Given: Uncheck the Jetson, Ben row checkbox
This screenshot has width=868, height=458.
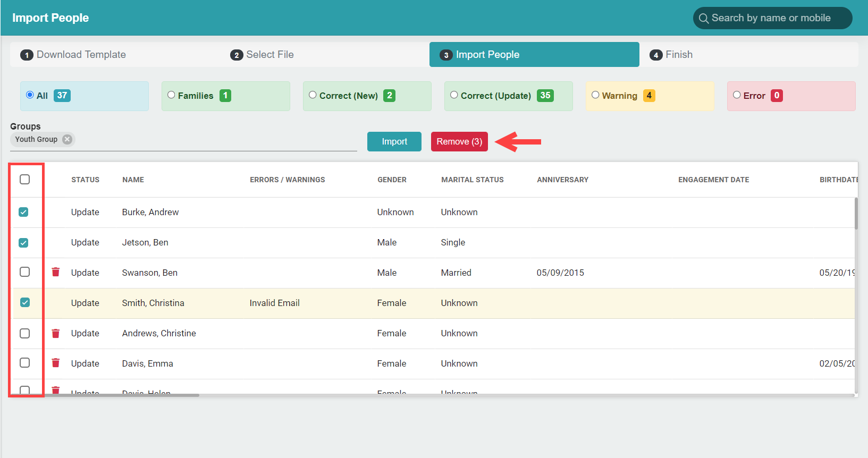Looking at the screenshot, I should (23, 243).
